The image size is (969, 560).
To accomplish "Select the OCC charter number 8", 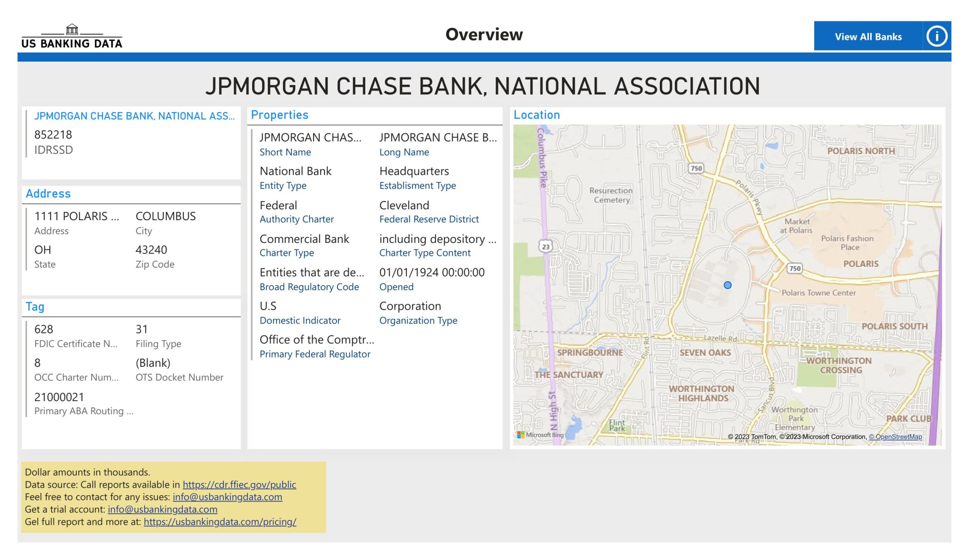I will (37, 363).
